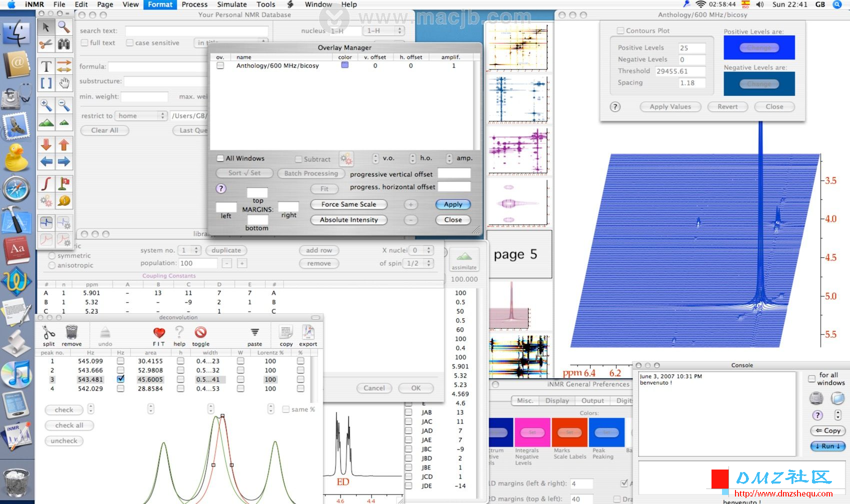The image size is (850, 504).
Task: Select the red flag marker tool
Action: [x=64, y=184]
